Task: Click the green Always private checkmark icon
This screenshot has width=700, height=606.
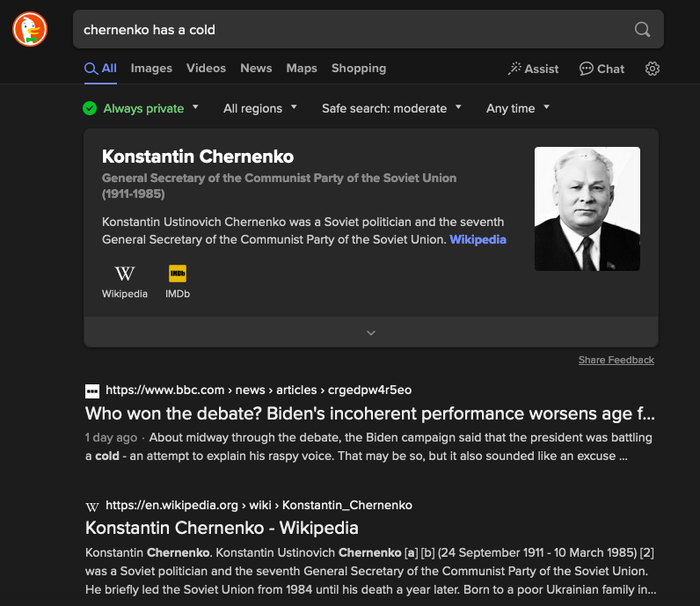Action: coord(90,108)
